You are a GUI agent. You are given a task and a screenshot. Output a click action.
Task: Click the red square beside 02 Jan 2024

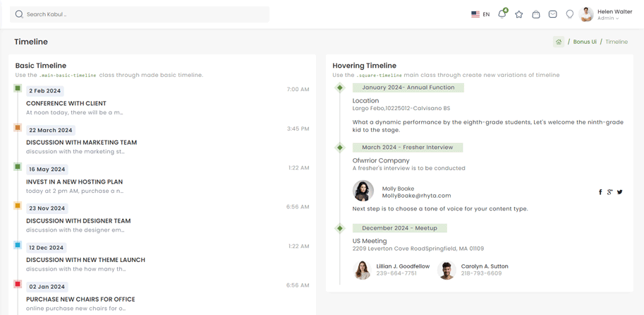coord(18,284)
